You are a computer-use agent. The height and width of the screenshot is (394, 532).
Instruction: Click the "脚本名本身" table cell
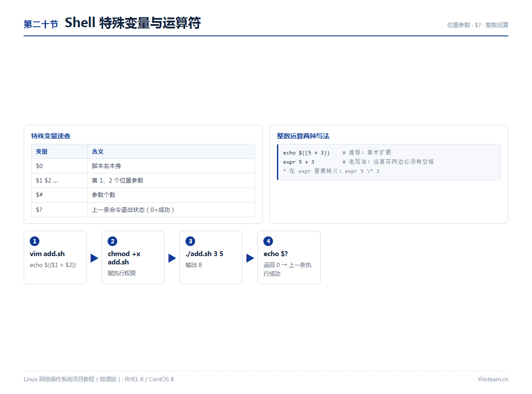(x=171, y=166)
